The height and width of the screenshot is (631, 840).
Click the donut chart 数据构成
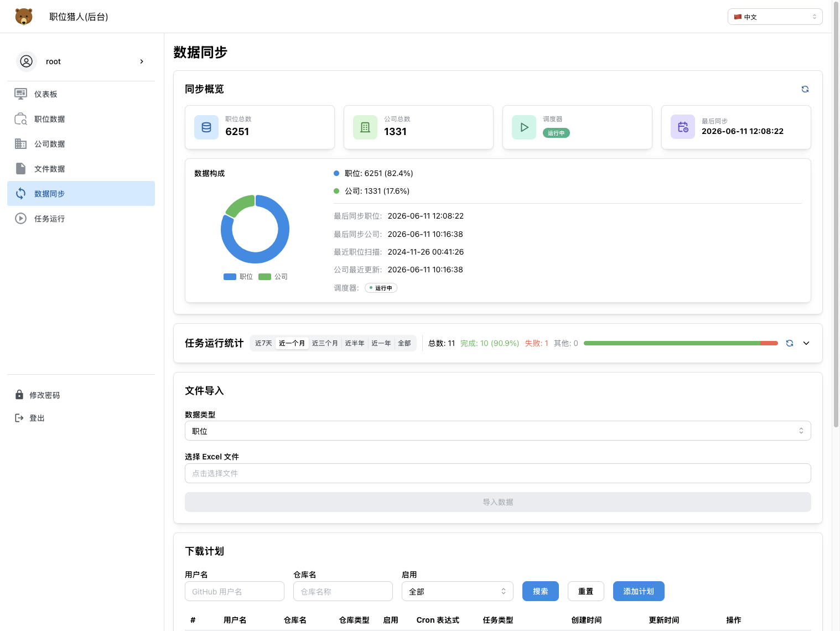click(255, 229)
